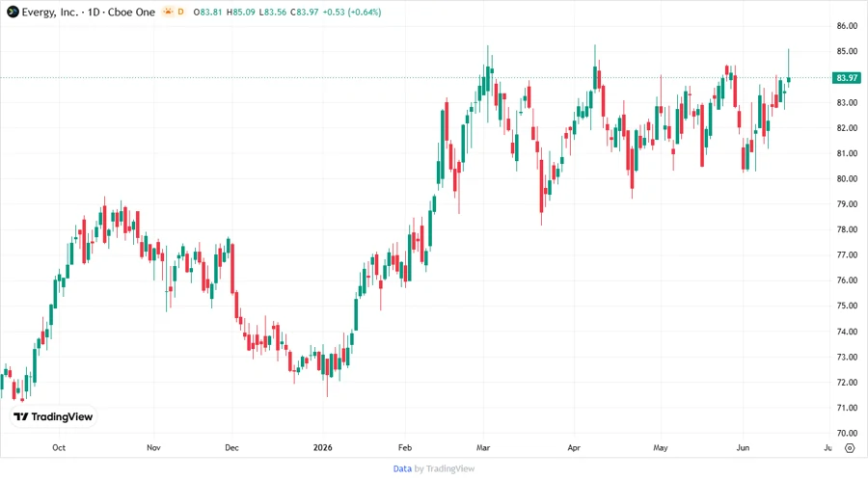
Task: Click the latest candlestick with tall wick
Action: [x=788, y=68]
